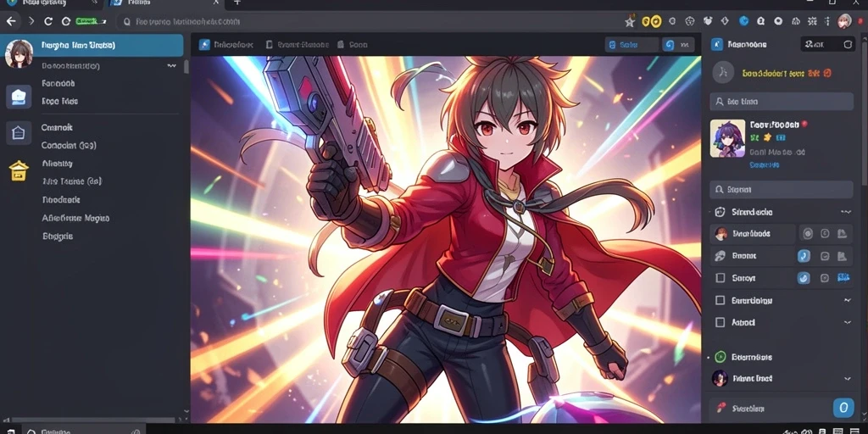Select the image toolbar tab with the blue icon

point(225,45)
